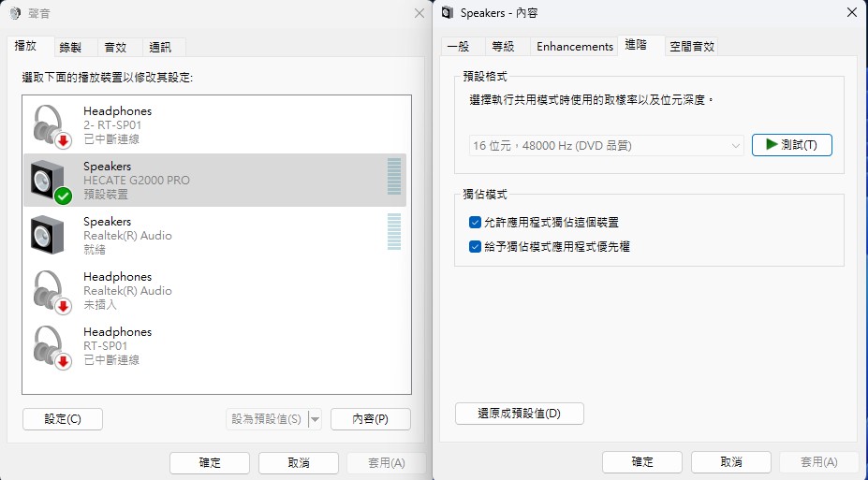Image resolution: width=868 pixels, height=480 pixels.
Task: Expand the 設為預設值 dropdown arrow
Action: [315, 419]
